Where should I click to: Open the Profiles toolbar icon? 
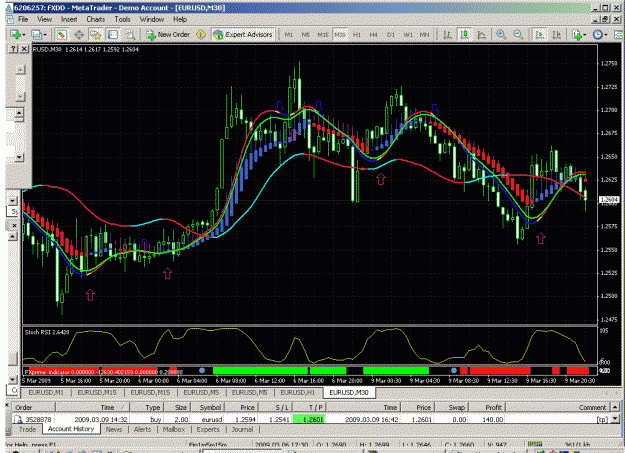tap(35, 35)
